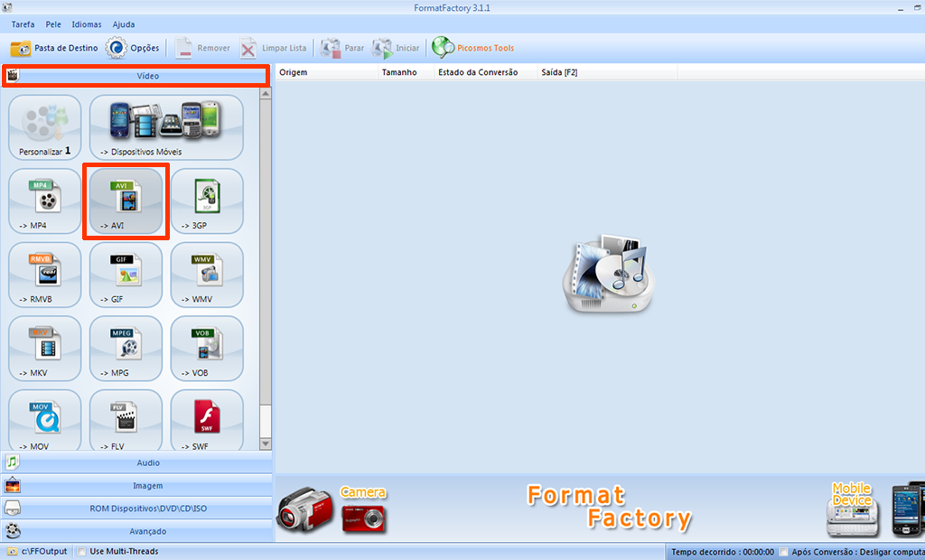
Task: Expand the Imagem category panel
Action: pos(136,486)
